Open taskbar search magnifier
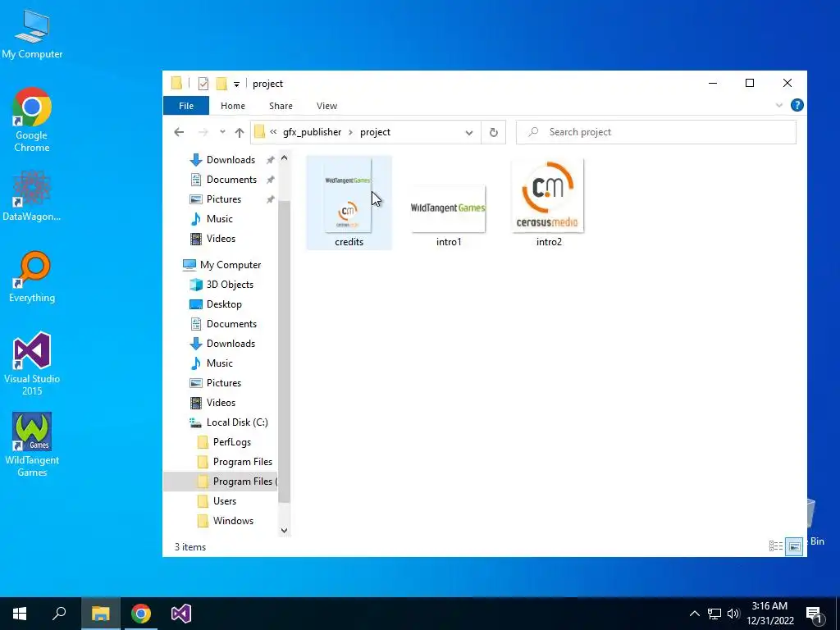The image size is (840, 630). (59, 614)
